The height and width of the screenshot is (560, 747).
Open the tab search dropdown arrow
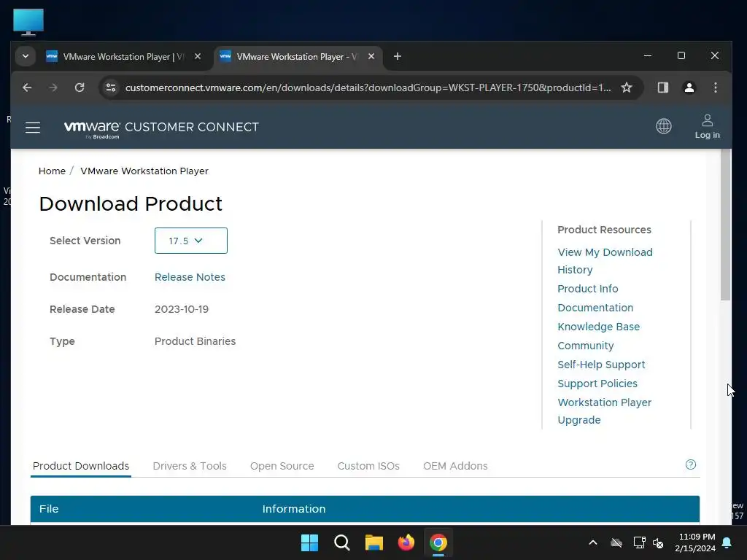pos(26,57)
